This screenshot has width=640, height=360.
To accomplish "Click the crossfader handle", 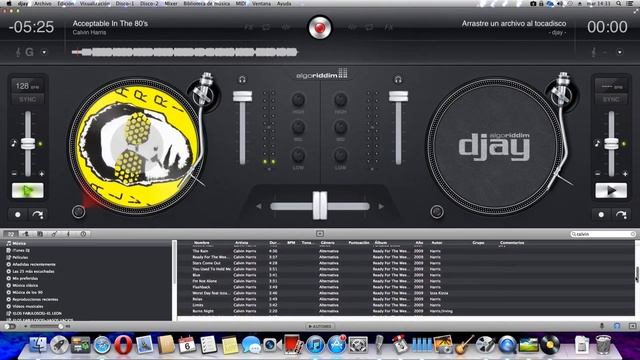I will pos(320,205).
